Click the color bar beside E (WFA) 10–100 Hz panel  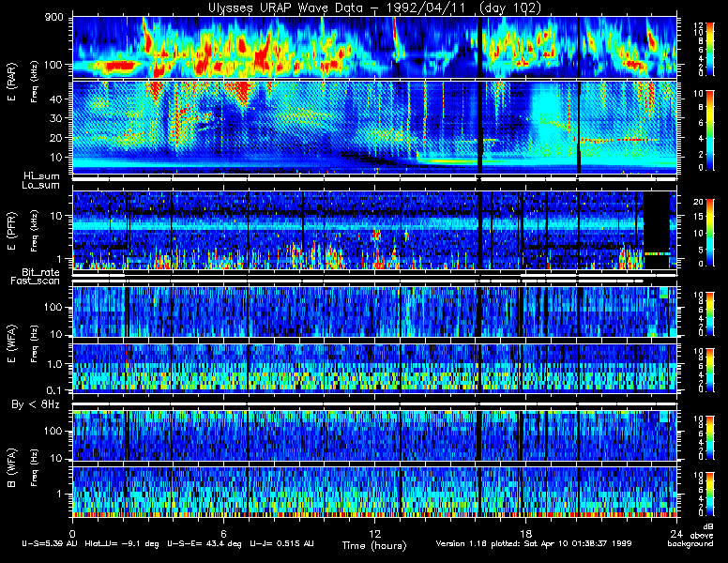pos(710,313)
